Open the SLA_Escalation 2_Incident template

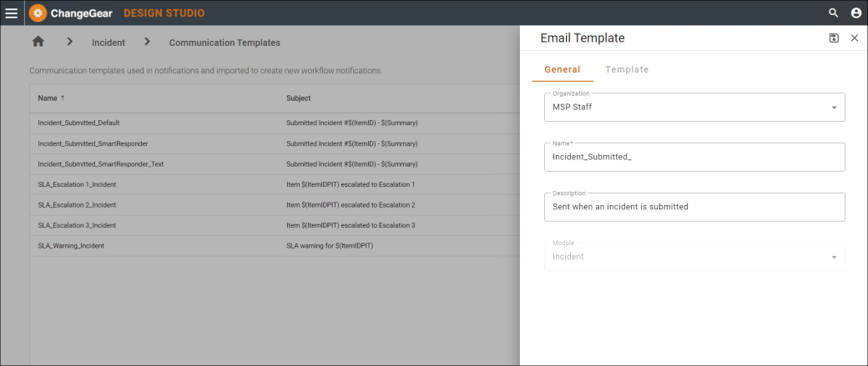tap(275, 204)
